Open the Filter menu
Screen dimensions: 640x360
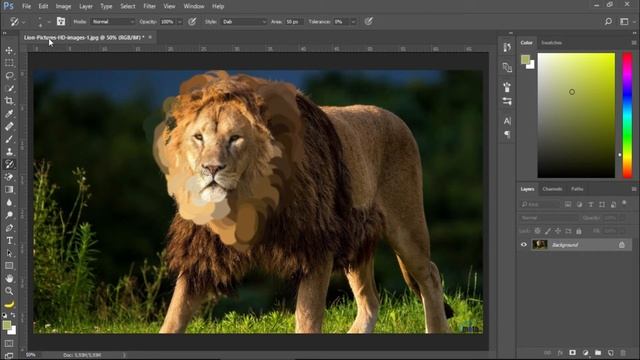[149, 6]
